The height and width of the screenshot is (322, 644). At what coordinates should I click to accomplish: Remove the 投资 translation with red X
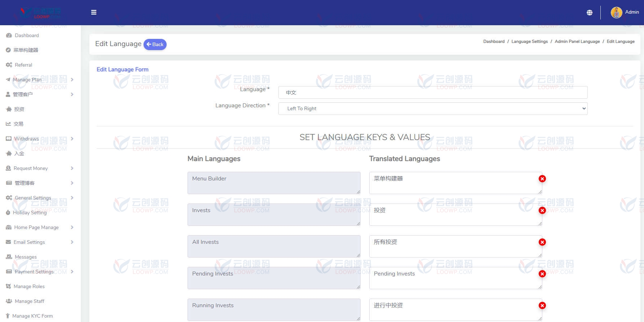(x=542, y=210)
